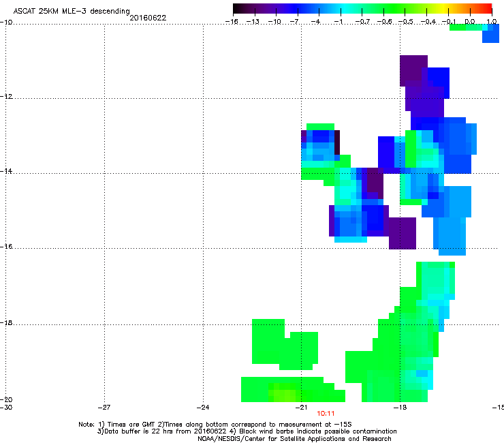
Task: Click colorbar label -0.5
Action: [x=405, y=22]
